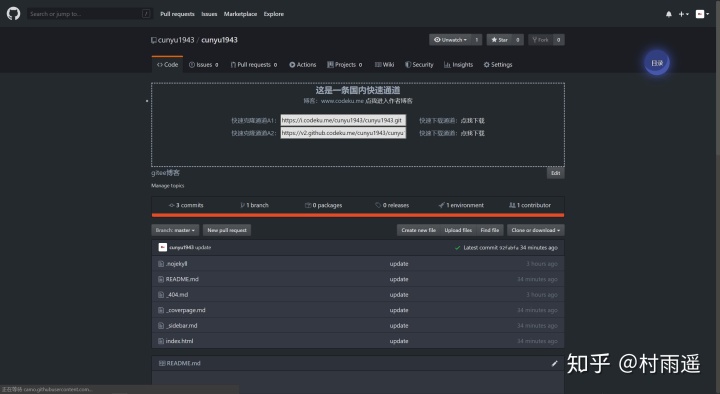Screen dimensions: 720x394
Task: Open the _coverpage.md file
Action: [x=186, y=310]
